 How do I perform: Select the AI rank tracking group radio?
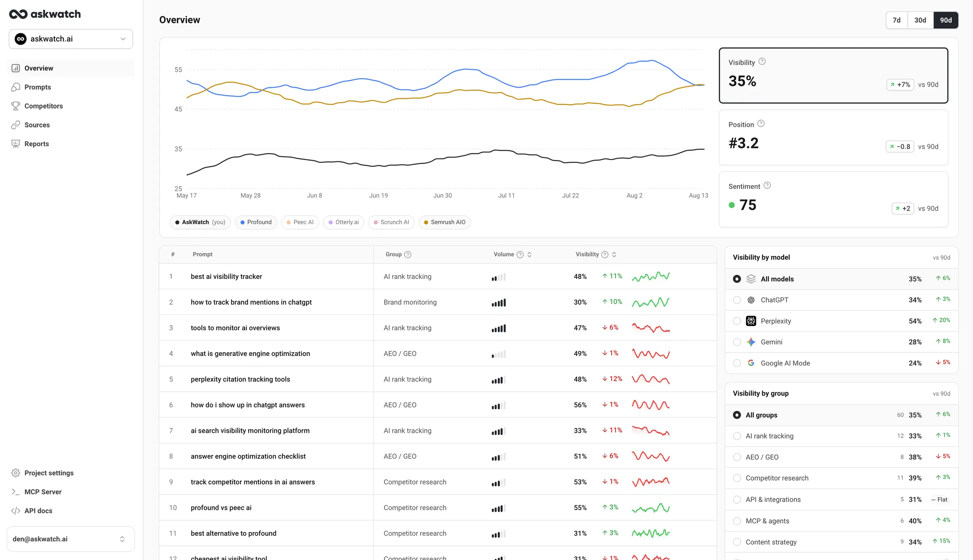coord(737,436)
